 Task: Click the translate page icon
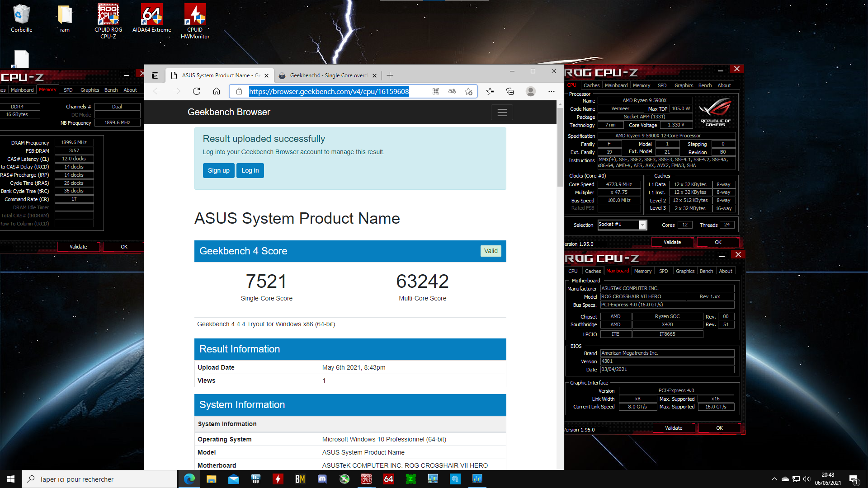(x=452, y=91)
